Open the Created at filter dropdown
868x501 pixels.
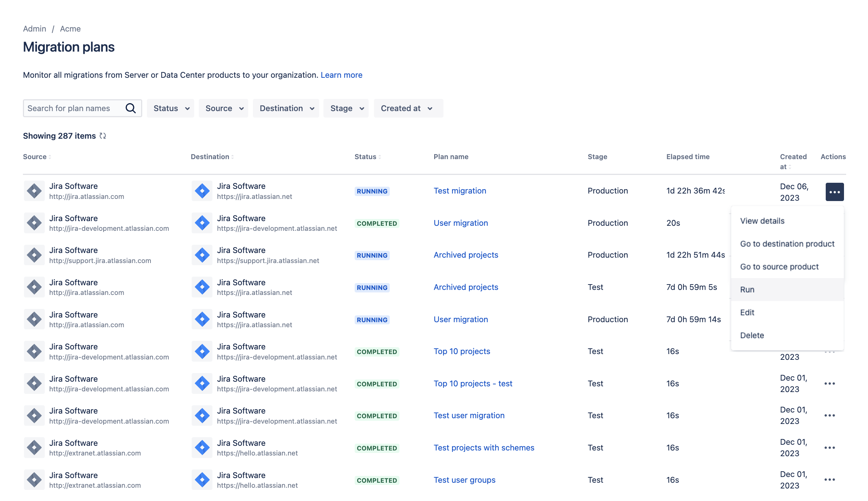point(408,108)
